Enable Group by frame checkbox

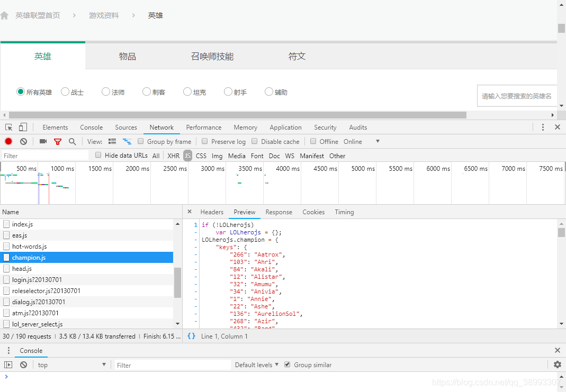(141, 141)
